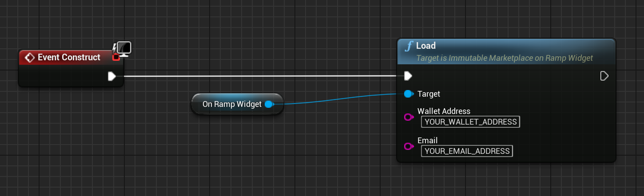This screenshot has width=644, height=196.
Task: Click the Event Construct diamond icon
Action: pyautogui.click(x=30, y=58)
